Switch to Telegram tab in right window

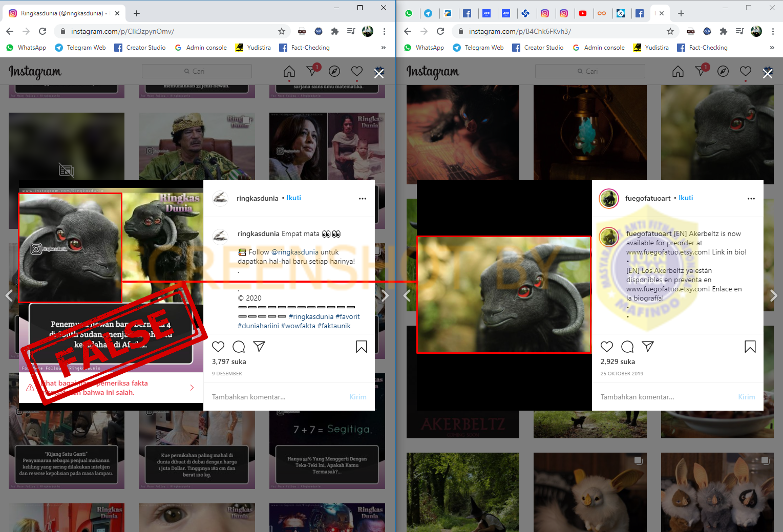point(428,13)
